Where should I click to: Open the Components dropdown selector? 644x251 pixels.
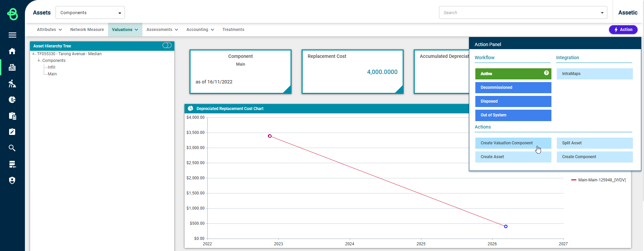tap(90, 13)
